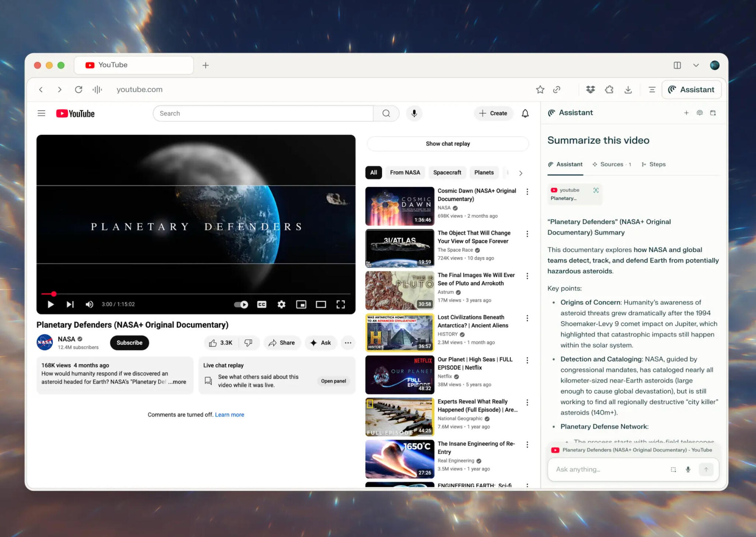The width and height of the screenshot is (756, 537).
Task: Toggle the autoplay switch in the player
Action: (241, 304)
